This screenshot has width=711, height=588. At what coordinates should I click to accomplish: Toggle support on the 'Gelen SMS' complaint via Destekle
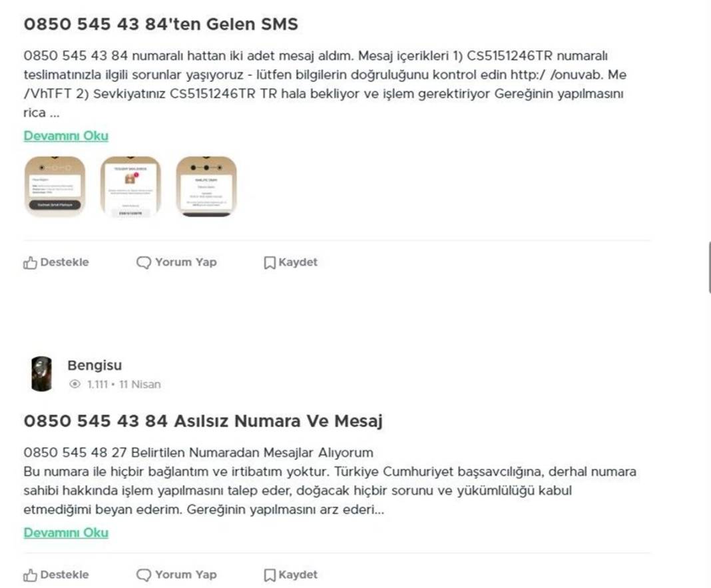point(57,262)
